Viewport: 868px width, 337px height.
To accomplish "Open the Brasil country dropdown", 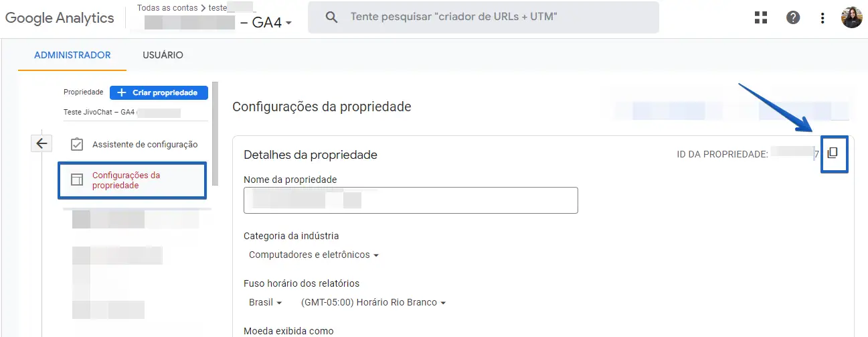I will click(x=265, y=303).
